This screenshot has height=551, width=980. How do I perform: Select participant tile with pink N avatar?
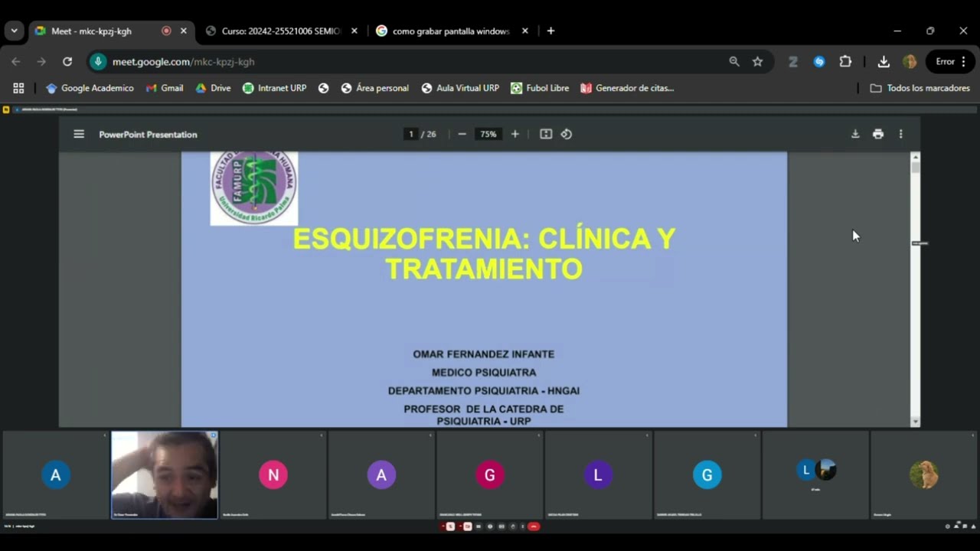(273, 474)
